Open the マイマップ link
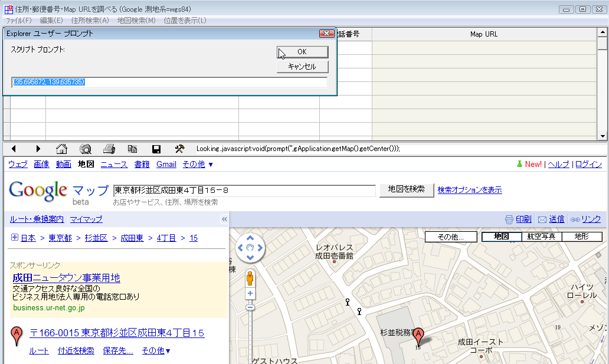 coord(86,219)
